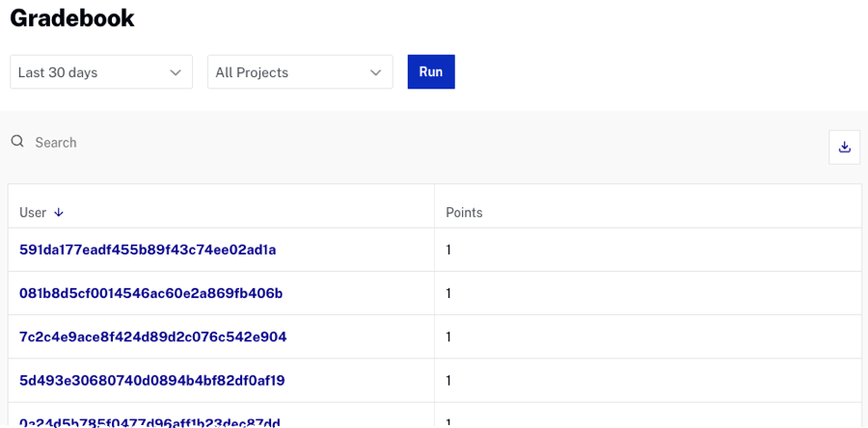Click the magnifier search icon

click(17, 142)
